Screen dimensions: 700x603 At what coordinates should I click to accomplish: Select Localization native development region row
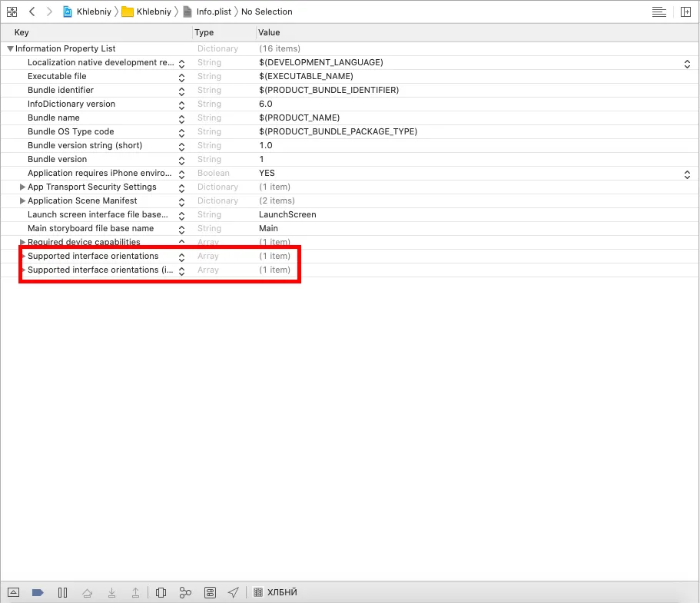point(350,62)
